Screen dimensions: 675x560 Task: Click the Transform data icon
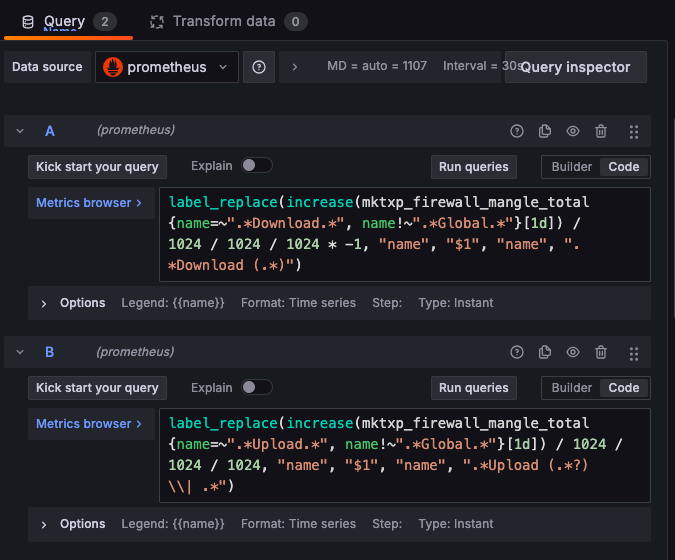coord(157,22)
